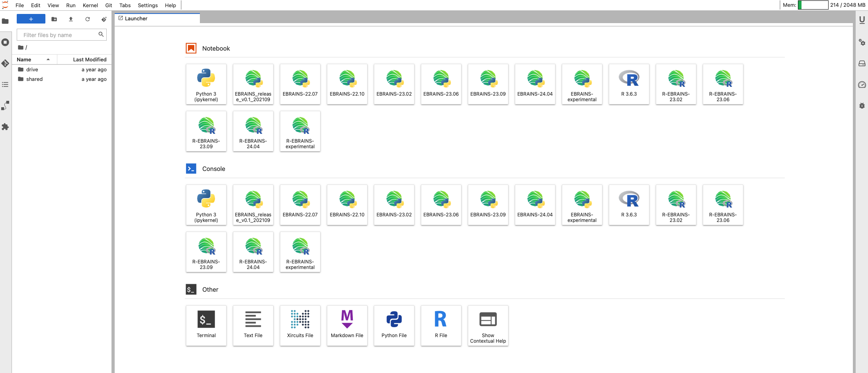Refresh the file browser listing

pyautogui.click(x=88, y=19)
